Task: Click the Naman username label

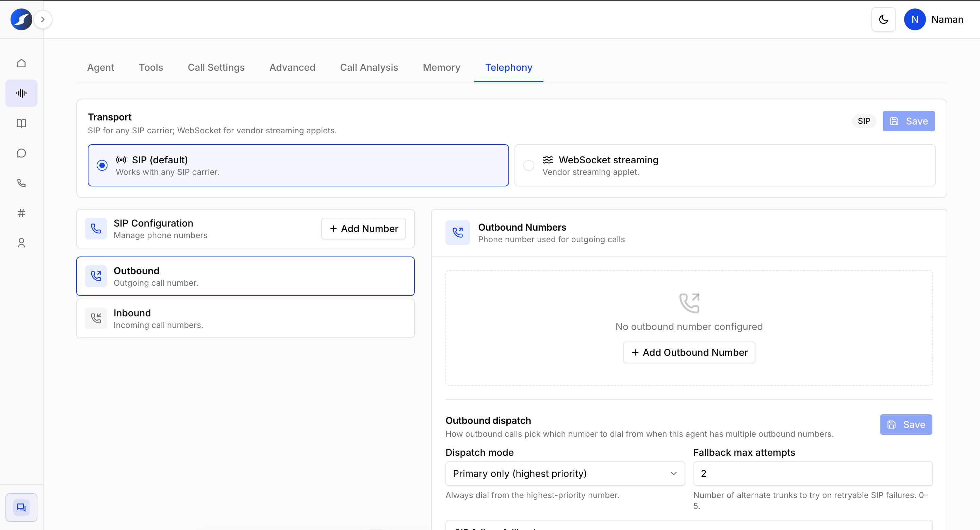Action: point(947,19)
